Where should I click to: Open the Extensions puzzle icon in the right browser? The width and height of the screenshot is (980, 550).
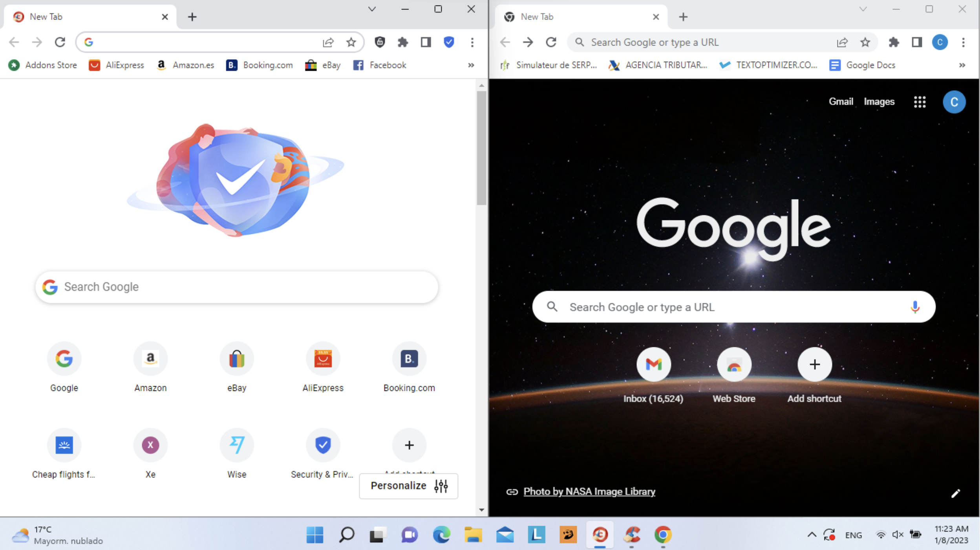[x=894, y=42]
